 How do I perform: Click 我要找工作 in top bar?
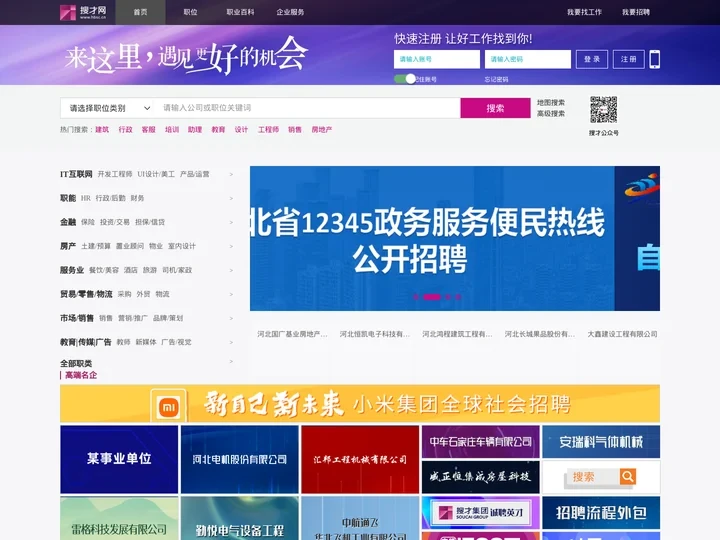(584, 12)
